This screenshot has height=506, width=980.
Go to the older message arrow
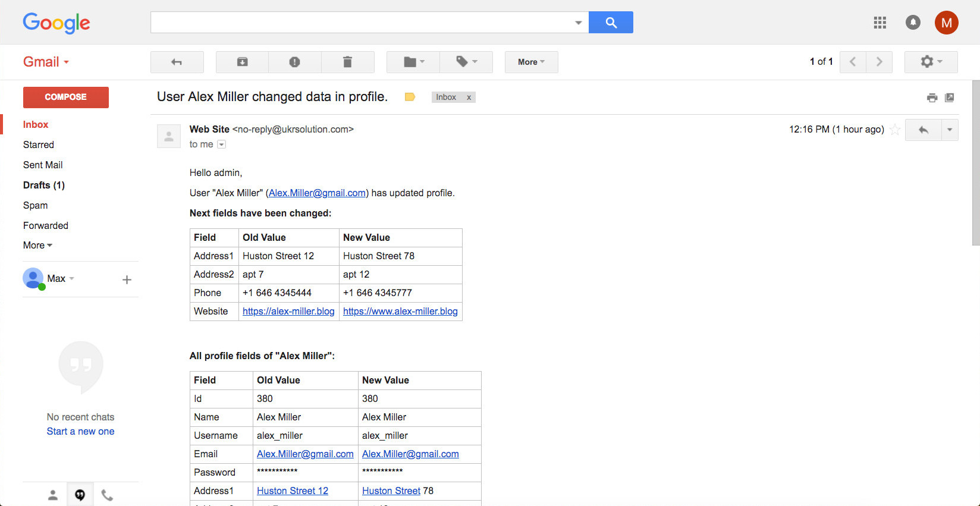pyautogui.click(x=879, y=62)
